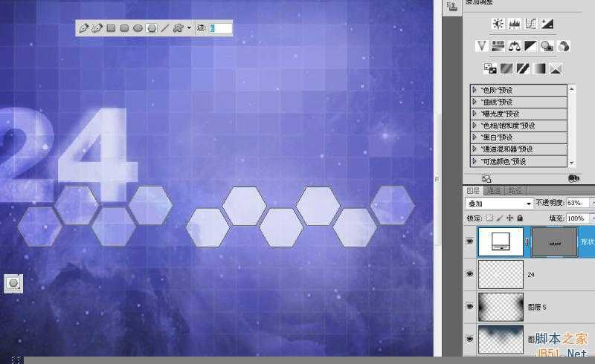Expand the 曲线 presets group
The height and width of the screenshot is (364, 595).
[475, 102]
